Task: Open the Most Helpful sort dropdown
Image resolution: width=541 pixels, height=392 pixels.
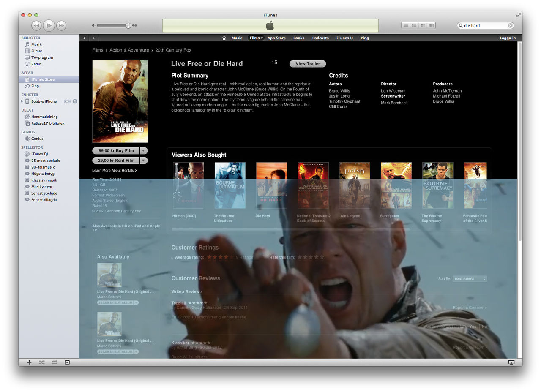Action: tap(469, 278)
